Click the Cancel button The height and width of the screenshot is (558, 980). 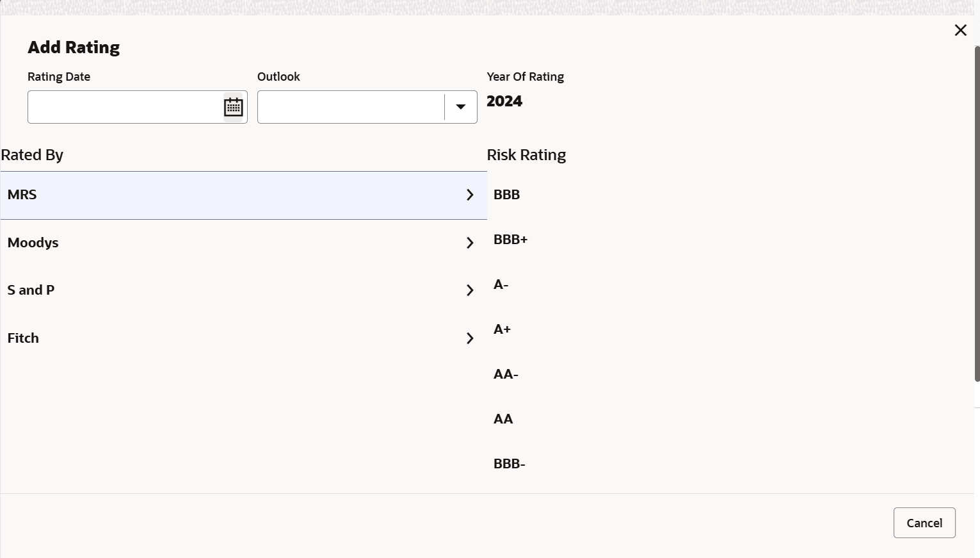pyautogui.click(x=924, y=523)
